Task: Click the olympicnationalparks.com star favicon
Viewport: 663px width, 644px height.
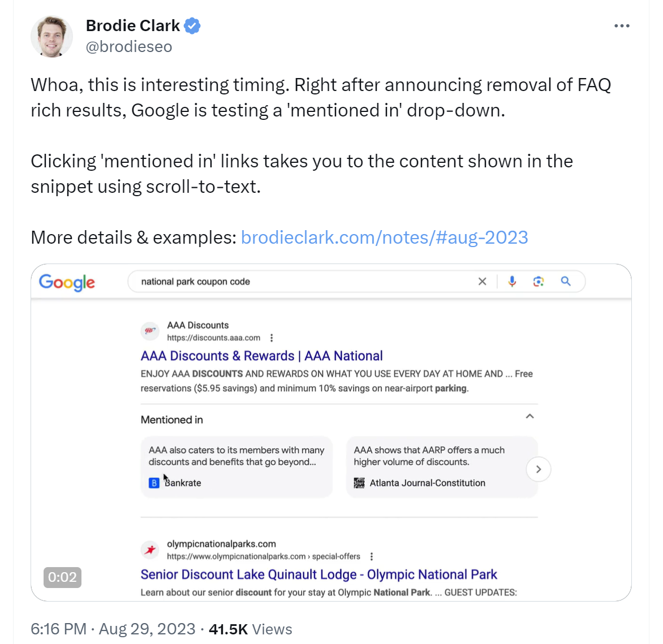Action: [150, 549]
